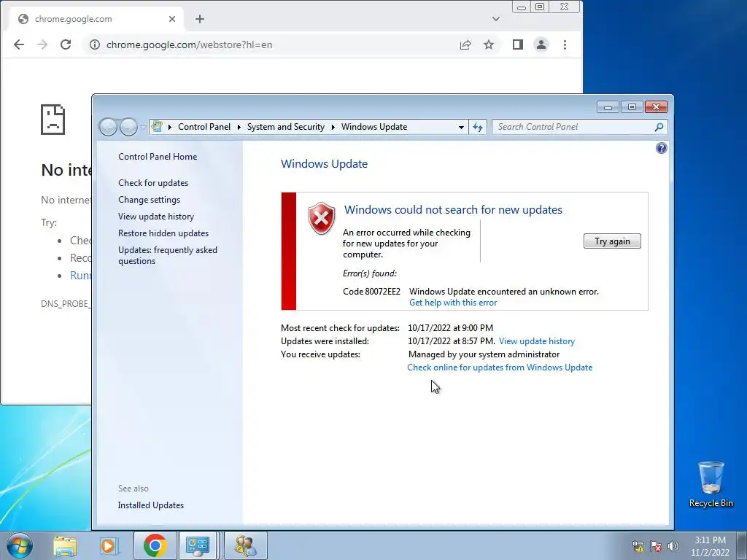Click the Control Panel forward arrow button
Screen dimensions: 747x560
(128, 127)
